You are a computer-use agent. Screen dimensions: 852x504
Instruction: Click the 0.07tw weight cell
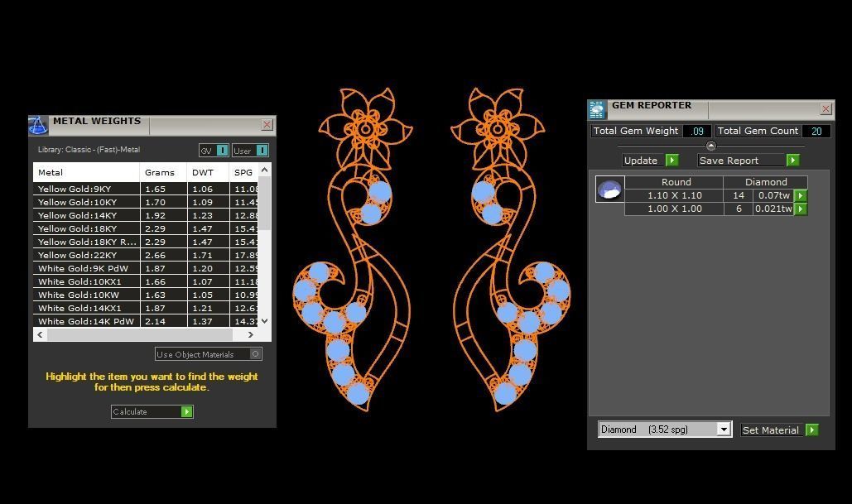pos(773,195)
